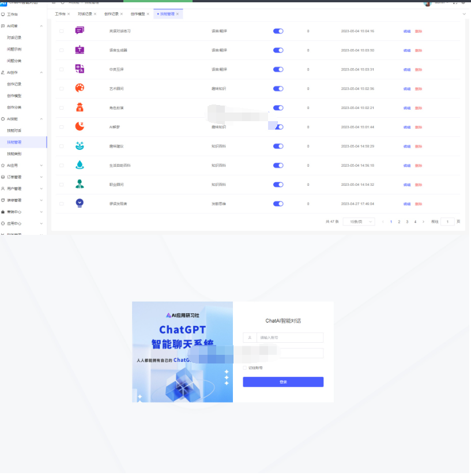The width and height of the screenshot is (471, 476).
Task: Open the 中英互译 translation icon
Action: (79, 69)
